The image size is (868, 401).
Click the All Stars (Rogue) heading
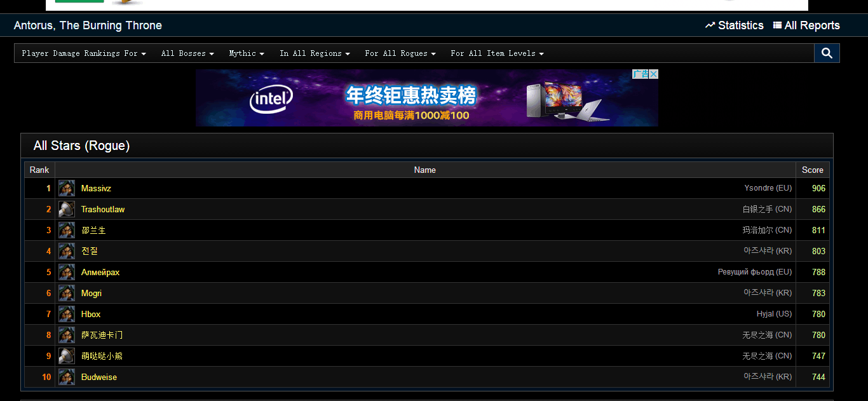[x=81, y=146]
